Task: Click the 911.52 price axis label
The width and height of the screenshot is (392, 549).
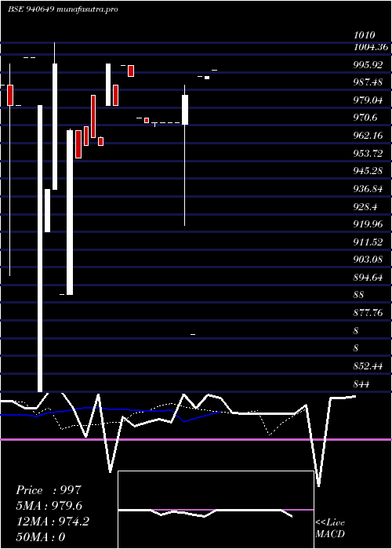Action: (368, 242)
